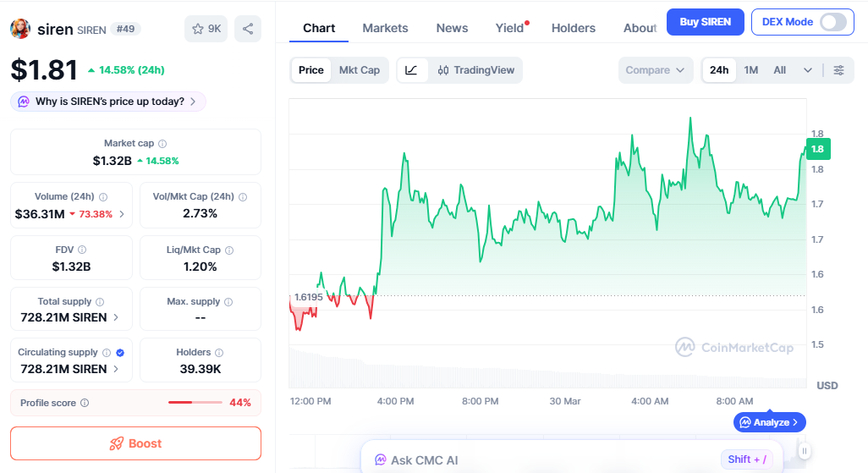The image size is (868, 473).
Task: Click the 2.73% Vol/Mkt Cap value
Action: click(200, 213)
